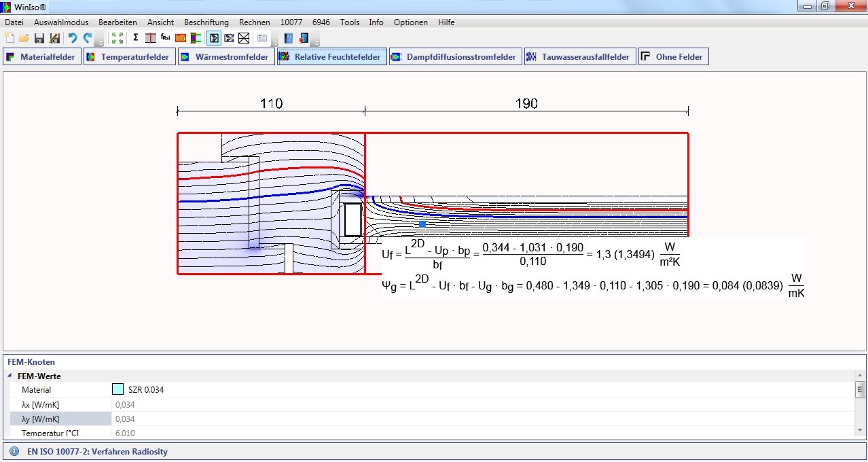Click the Save file icon
868x462 pixels.
tap(39, 38)
